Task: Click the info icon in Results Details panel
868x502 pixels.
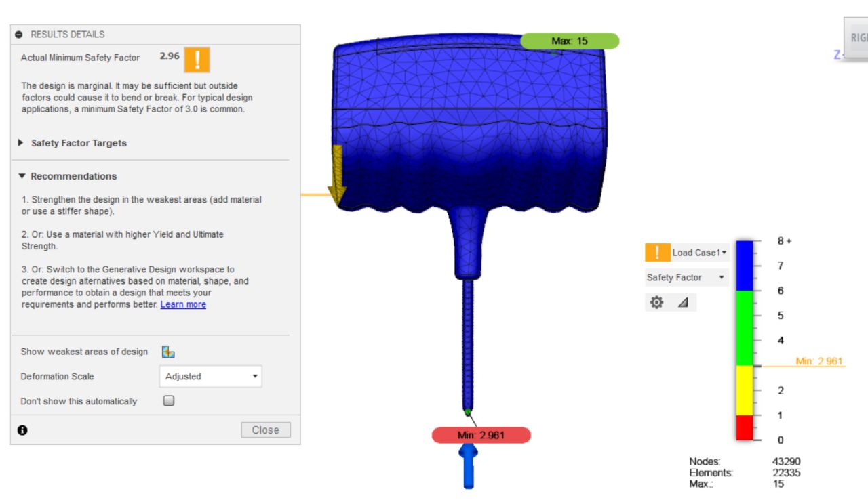Action: pos(22,430)
